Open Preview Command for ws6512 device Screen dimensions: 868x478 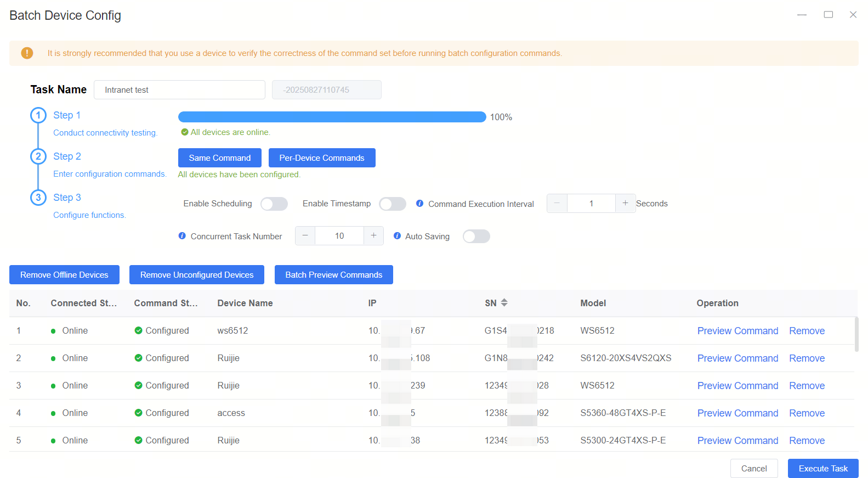[x=737, y=331]
